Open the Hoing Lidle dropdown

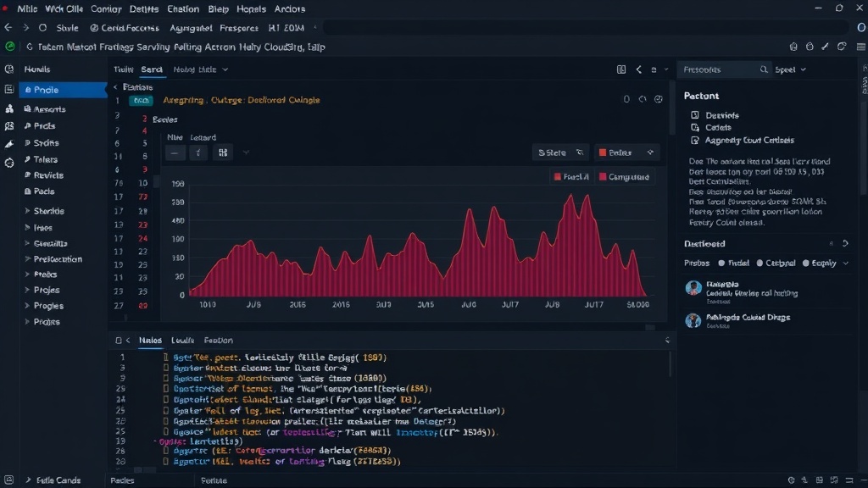[200, 69]
